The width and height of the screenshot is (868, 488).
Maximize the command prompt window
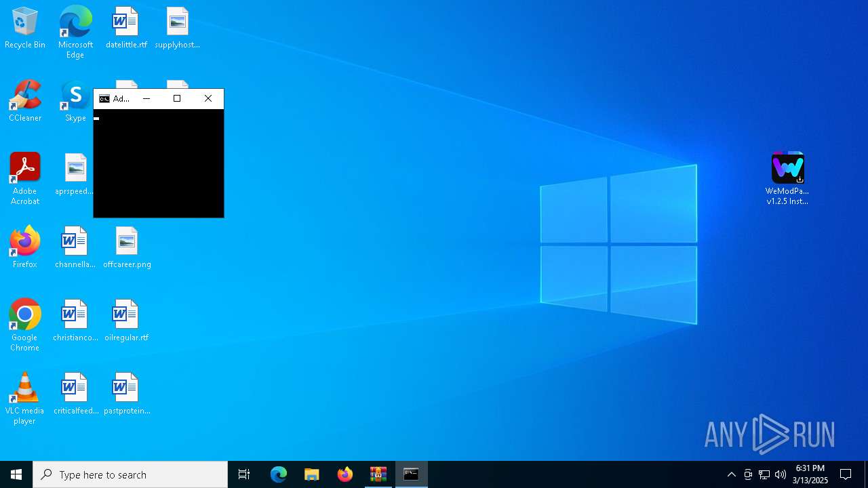[x=177, y=99]
